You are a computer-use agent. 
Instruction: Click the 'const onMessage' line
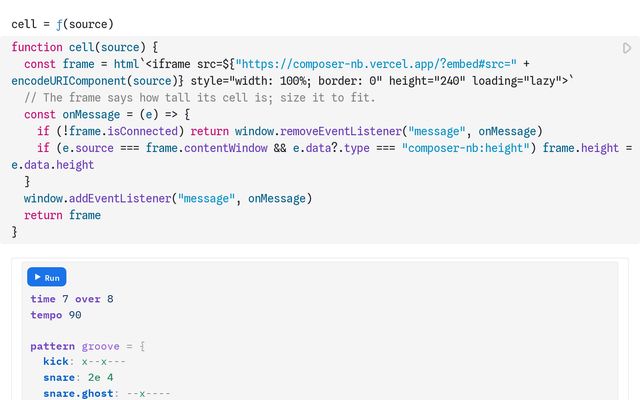107,114
